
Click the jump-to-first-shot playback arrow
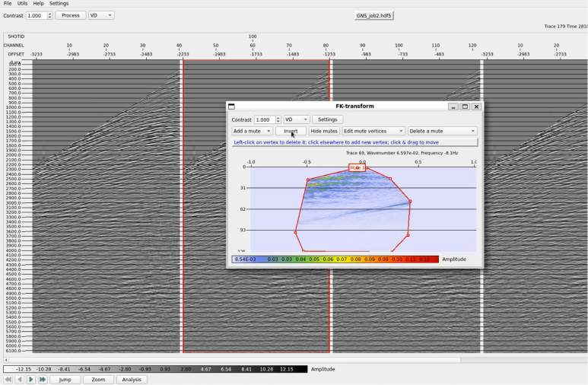[8, 379]
